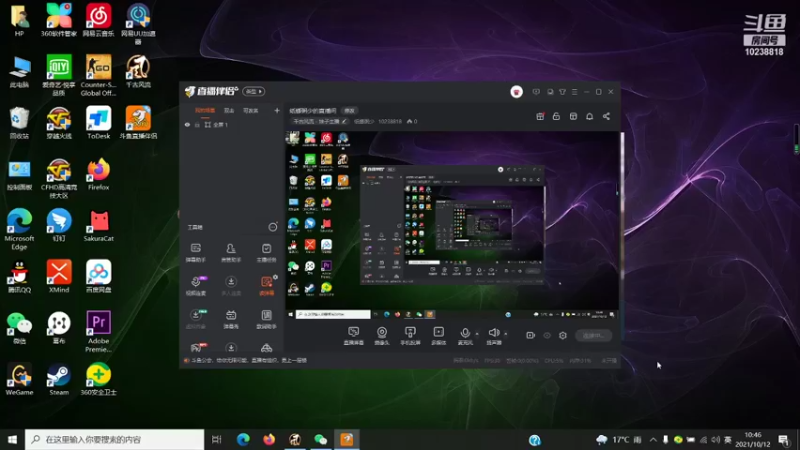Click the modify button beside room title
Viewport: 800px width, 450px height.
(x=349, y=110)
